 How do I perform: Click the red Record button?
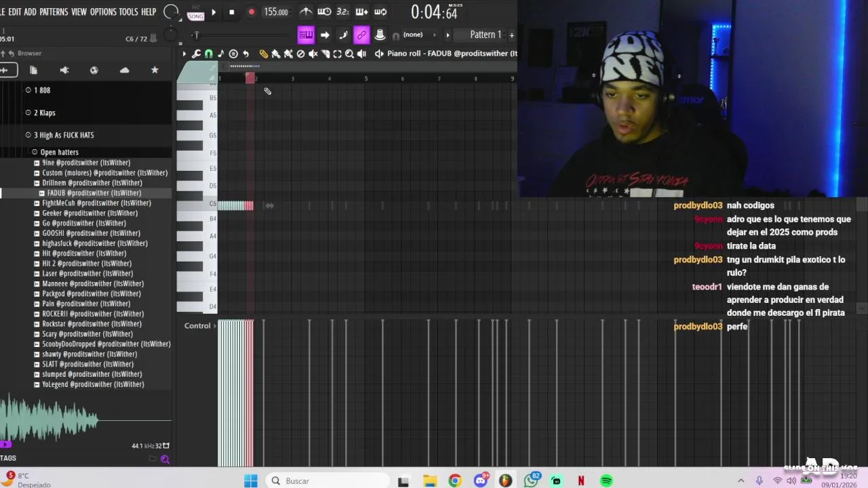251,12
